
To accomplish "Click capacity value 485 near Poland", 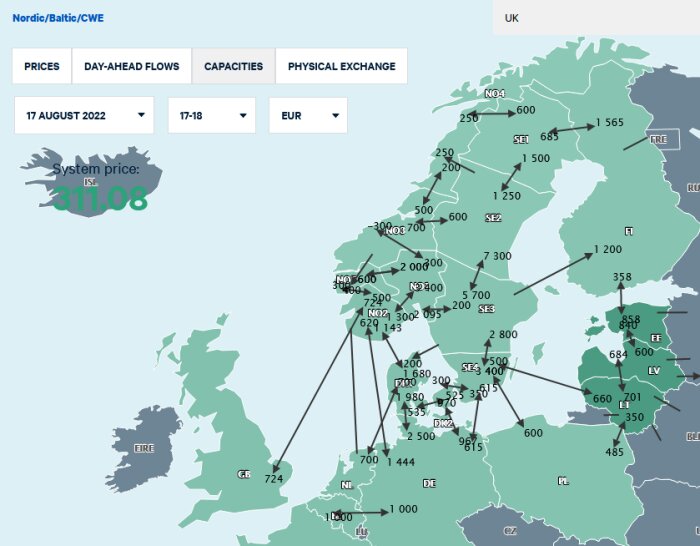I will tap(614, 452).
